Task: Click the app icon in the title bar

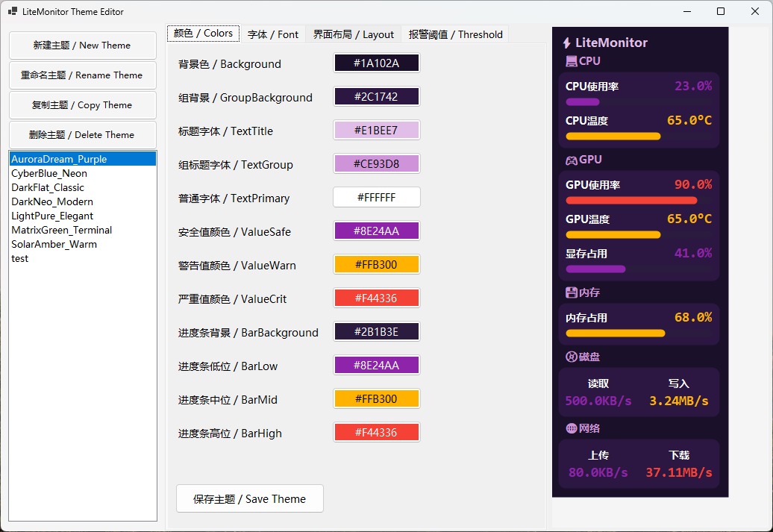Action: (13, 12)
